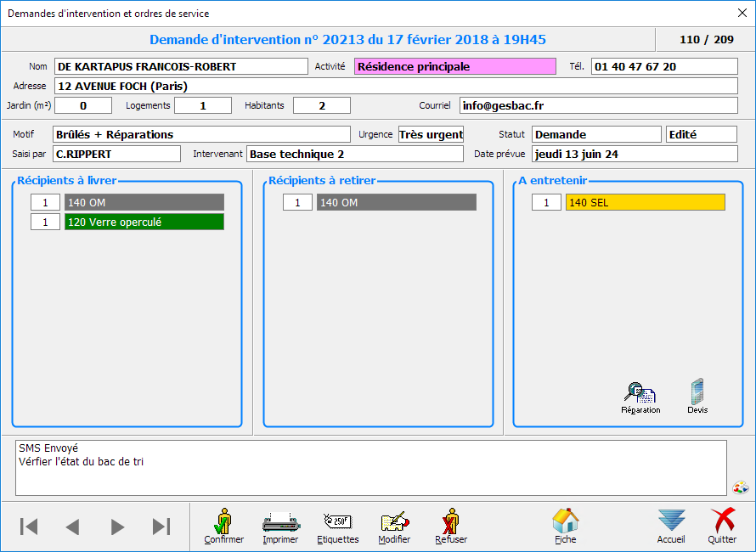Click the SMS notes text area
The height and width of the screenshot is (552, 756).
tap(370, 467)
